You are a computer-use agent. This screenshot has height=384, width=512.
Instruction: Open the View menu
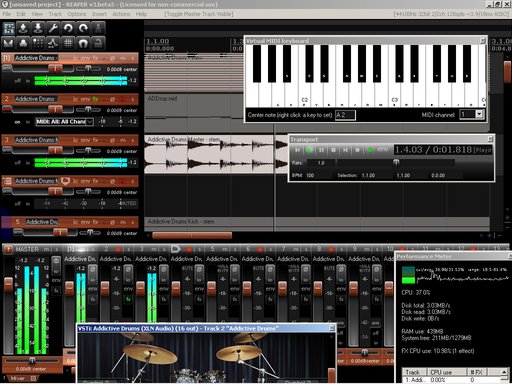pos(37,14)
